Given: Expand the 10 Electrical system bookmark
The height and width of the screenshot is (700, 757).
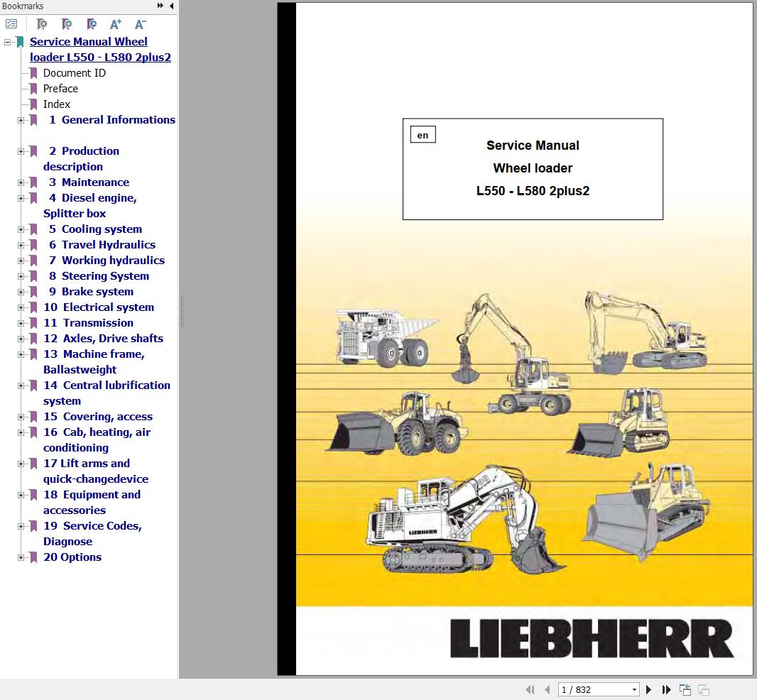Looking at the screenshot, I should coord(21,307).
